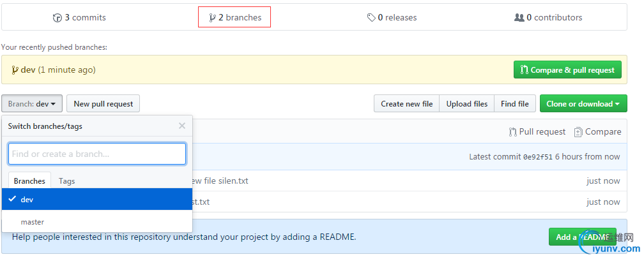This screenshot has width=644, height=259.
Task: Switch to the Tags tab
Action: (66, 181)
